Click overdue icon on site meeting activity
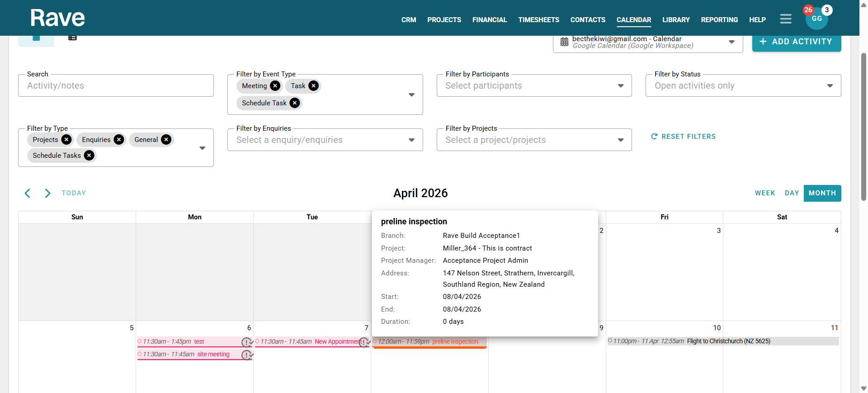Screen dimensions: 868x393 click(x=247, y=355)
